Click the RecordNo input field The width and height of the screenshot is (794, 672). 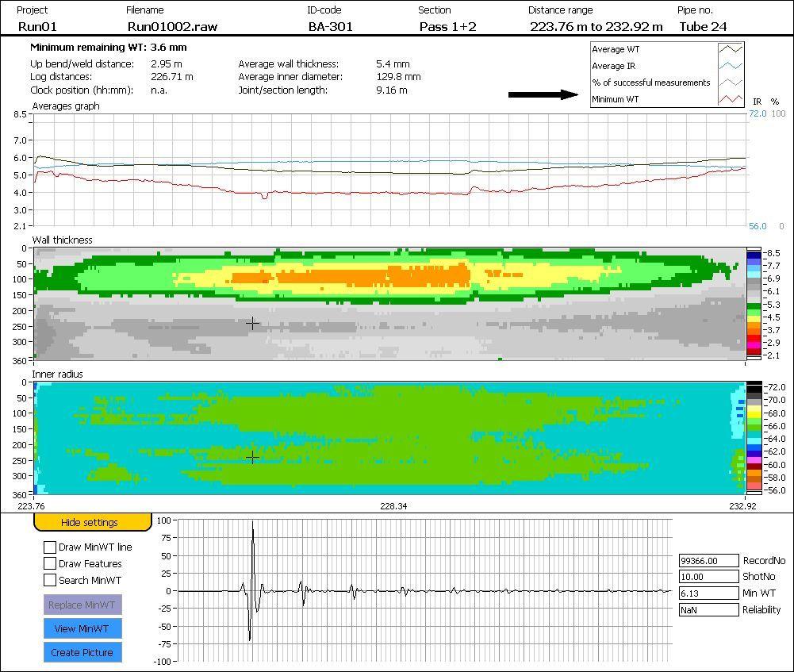pos(708,561)
